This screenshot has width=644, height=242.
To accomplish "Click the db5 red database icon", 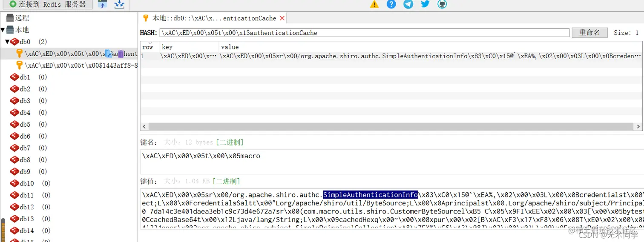I will coord(14,124).
